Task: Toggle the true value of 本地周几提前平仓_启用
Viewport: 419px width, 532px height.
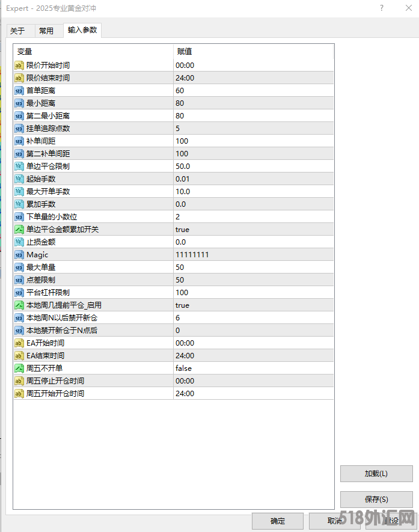Action: click(x=182, y=305)
